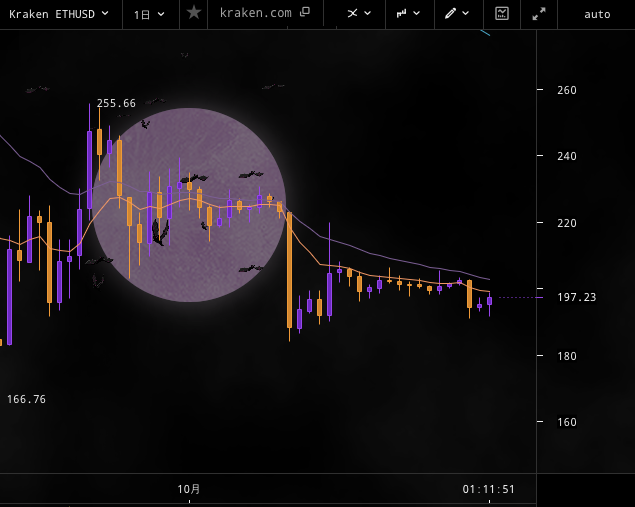Click the 260 price axis label
The height and width of the screenshot is (507, 635).
[567, 90]
